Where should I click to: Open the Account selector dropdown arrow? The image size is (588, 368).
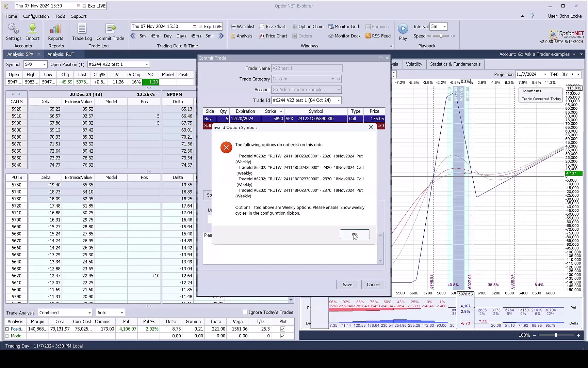click(x=581, y=54)
